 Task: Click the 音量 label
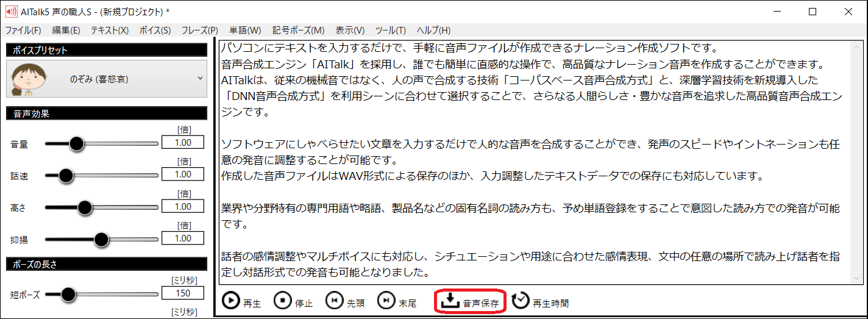coord(19,145)
